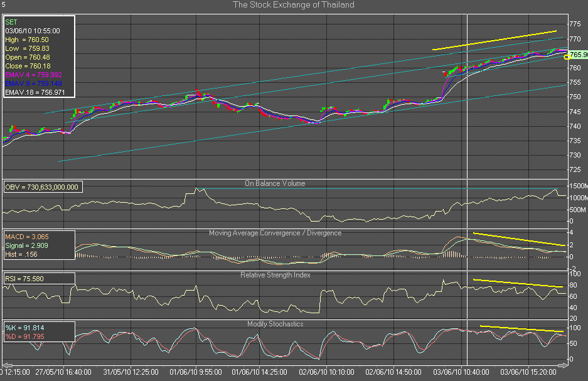This screenshot has width=588, height=381.
Task: Click the On Balance Volume panel title
Action: (x=275, y=183)
